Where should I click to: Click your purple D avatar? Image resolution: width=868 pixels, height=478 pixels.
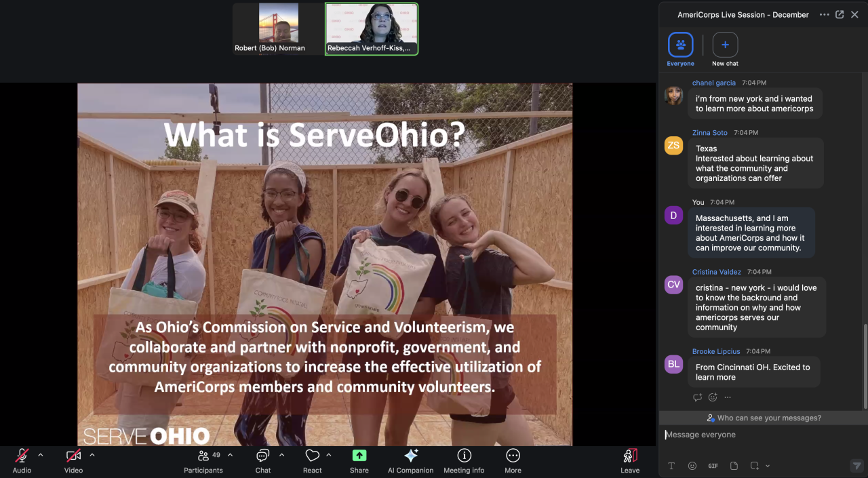673,216
